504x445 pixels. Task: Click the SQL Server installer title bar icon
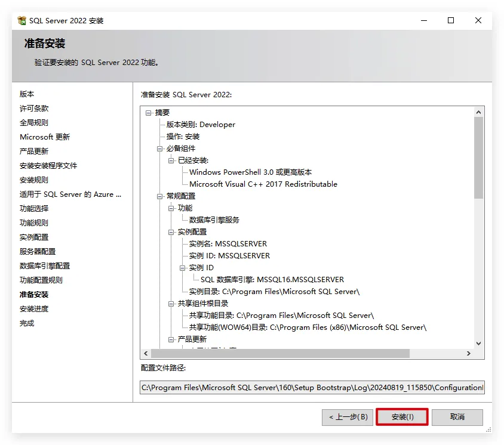(22, 20)
